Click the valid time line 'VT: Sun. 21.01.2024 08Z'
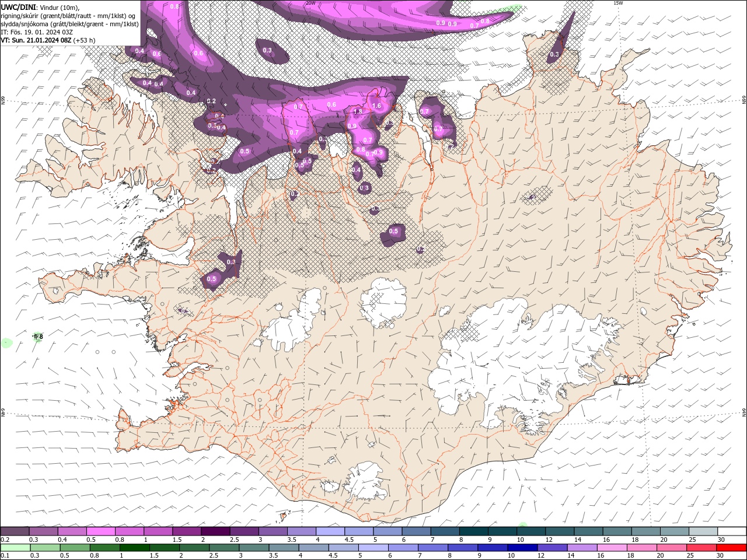Image resolution: width=747 pixels, height=560 pixels. [x=36, y=40]
